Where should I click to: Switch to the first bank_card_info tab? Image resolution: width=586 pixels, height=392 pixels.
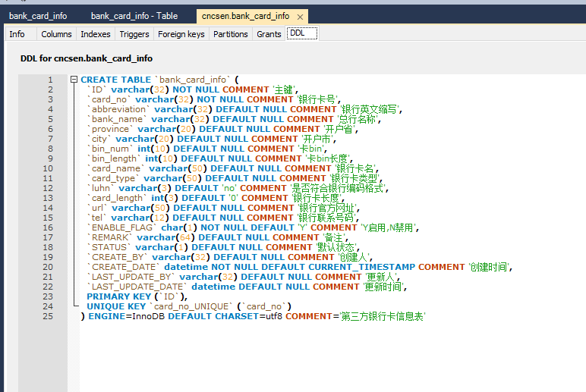[38, 16]
